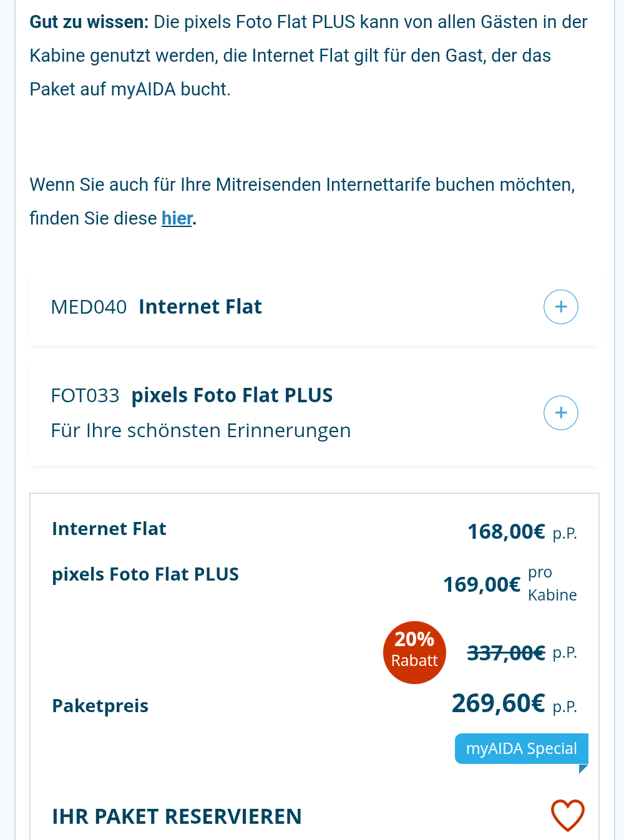Click the Paketpreis label
The height and width of the screenshot is (840, 624).
tap(100, 706)
